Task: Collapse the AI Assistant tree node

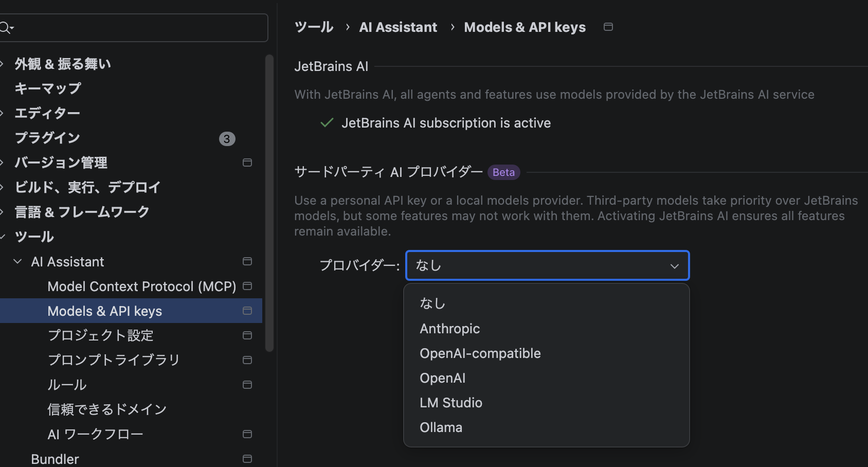Action: [x=17, y=261]
